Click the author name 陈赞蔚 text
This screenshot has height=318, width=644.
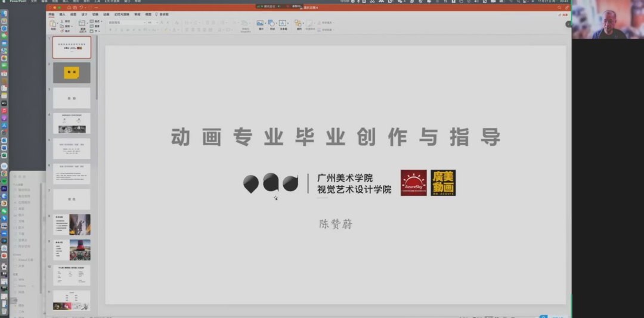click(336, 224)
